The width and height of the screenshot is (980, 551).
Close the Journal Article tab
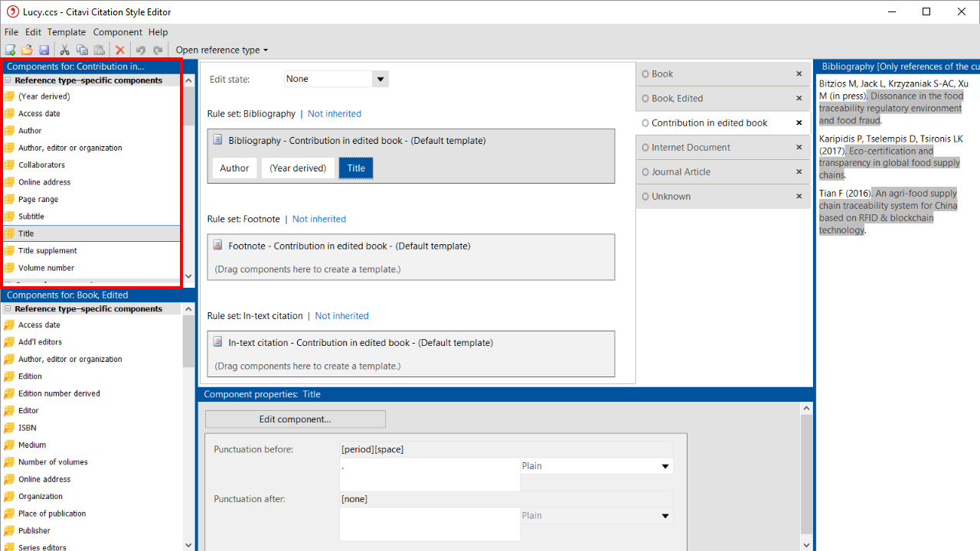coord(799,172)
